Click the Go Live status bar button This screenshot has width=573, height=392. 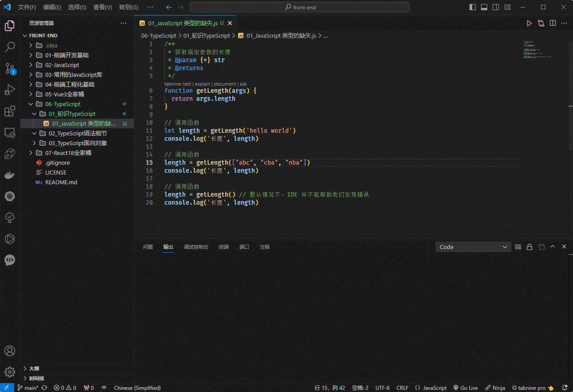click(x=466, y=388)
